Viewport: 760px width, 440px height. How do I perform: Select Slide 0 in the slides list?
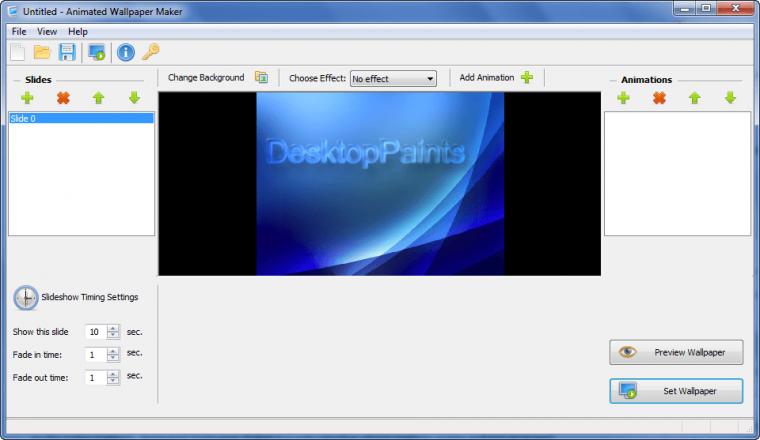[x=81, y=118]
